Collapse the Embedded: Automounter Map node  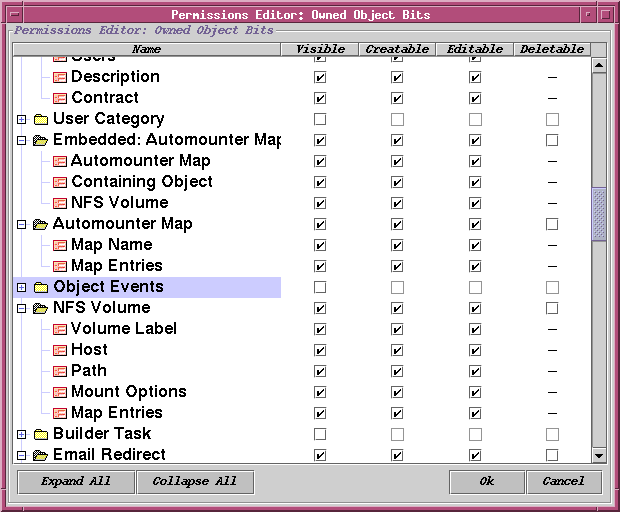[x=22, y=140]
